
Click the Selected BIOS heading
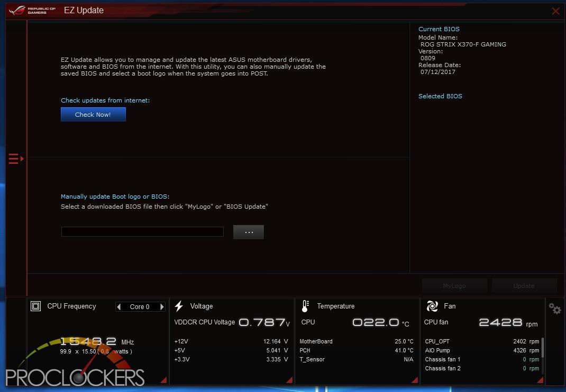441,96
